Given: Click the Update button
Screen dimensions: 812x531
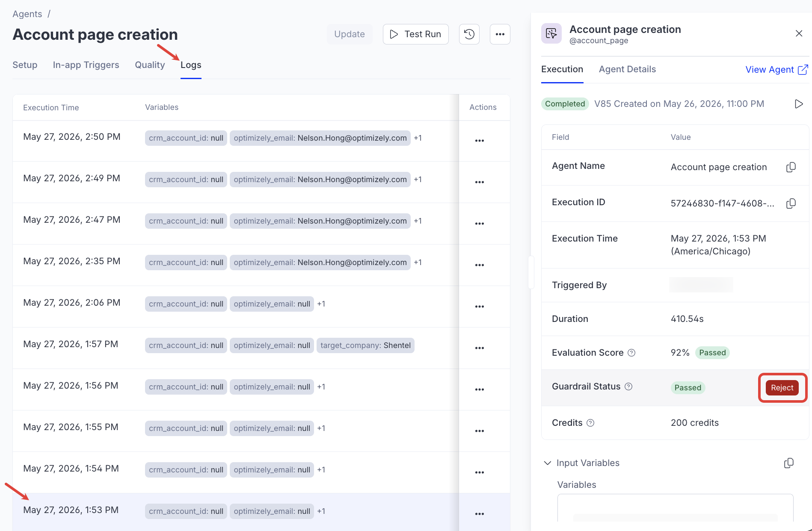Looking at the screenshot, I should point(350,34).
